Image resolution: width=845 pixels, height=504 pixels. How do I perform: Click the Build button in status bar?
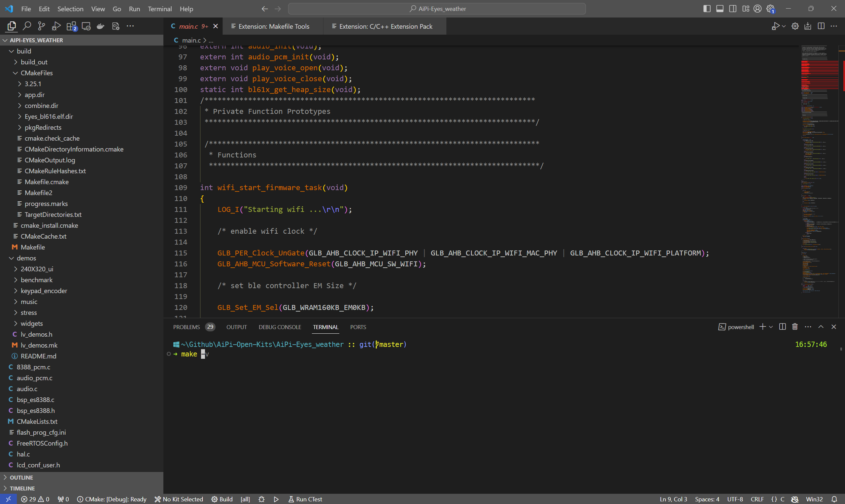tap(222, 499)
